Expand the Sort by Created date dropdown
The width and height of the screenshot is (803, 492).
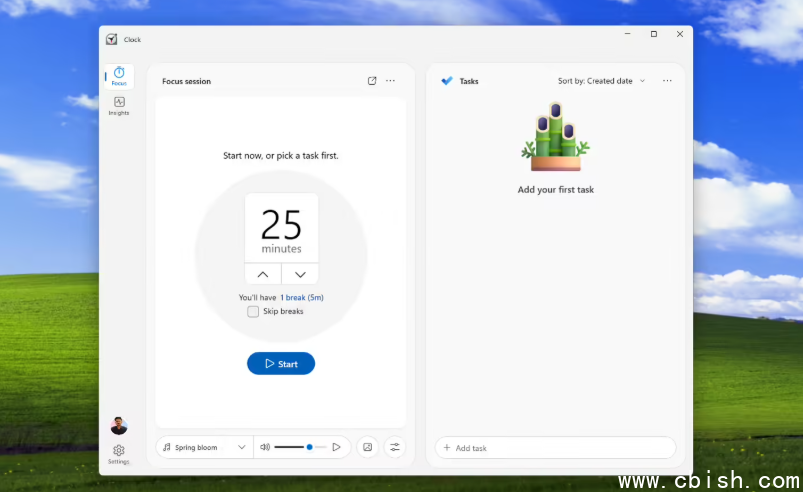(601, 81)
